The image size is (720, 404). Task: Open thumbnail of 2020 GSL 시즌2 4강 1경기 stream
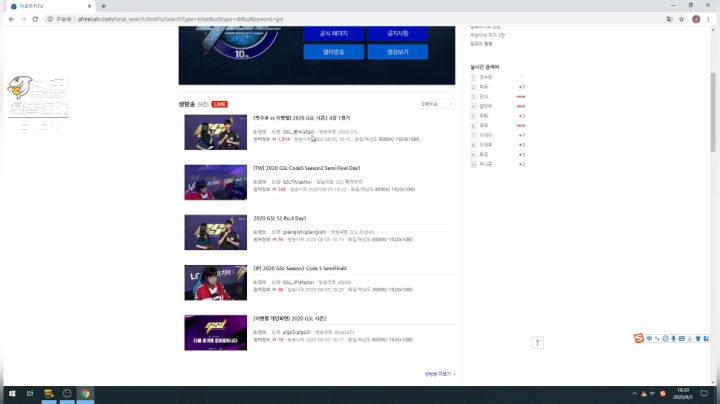[x=215, y=132]
